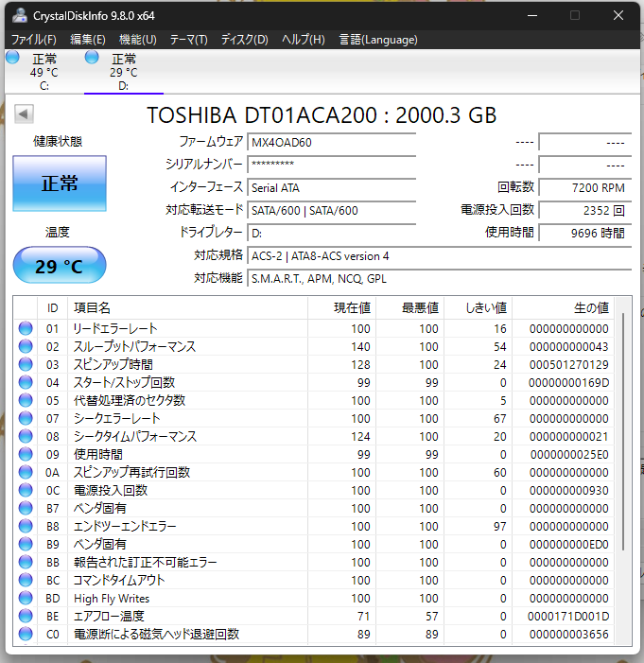Click status orb for BD High Fly Writes
This screenshot has height=663, width=644.
[x=26, y=598]
